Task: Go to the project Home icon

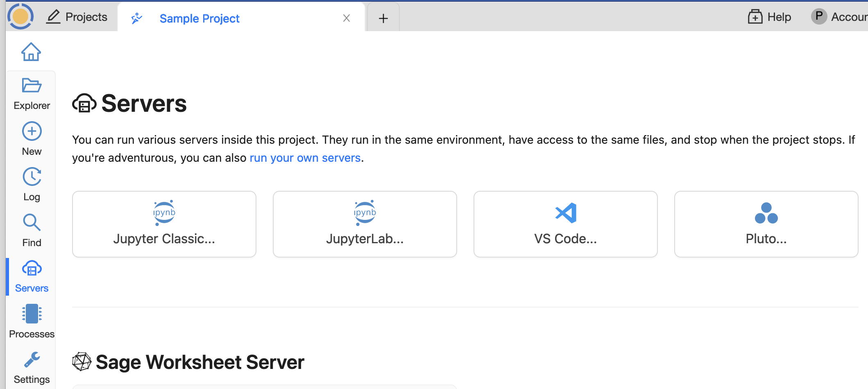Action: click(31, 52)
